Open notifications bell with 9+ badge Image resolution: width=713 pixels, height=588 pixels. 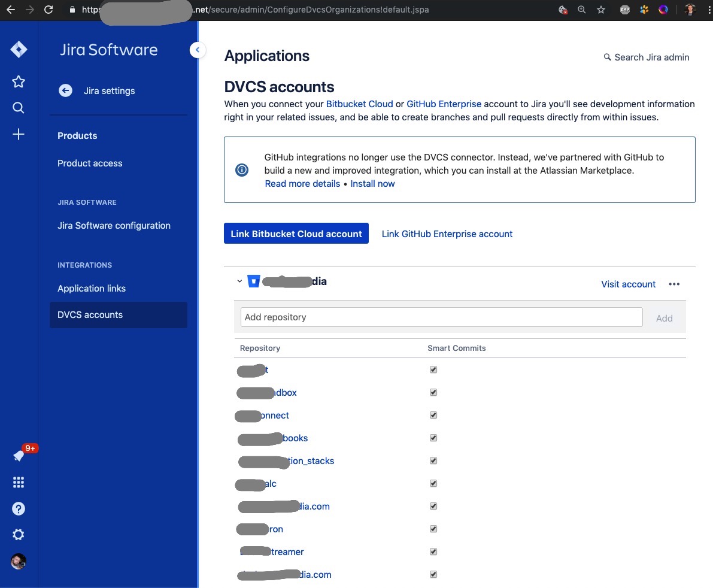pos(19,456)
